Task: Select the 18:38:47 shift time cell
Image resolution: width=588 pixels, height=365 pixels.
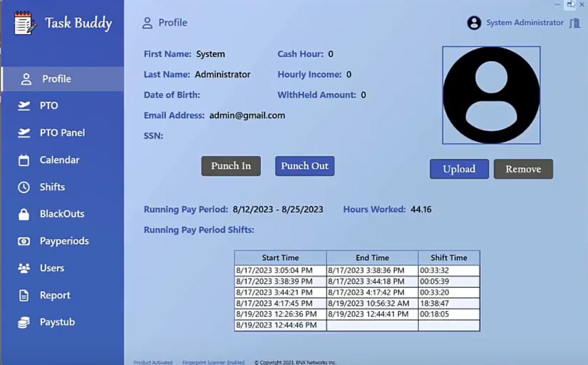Action: [448, 303]
